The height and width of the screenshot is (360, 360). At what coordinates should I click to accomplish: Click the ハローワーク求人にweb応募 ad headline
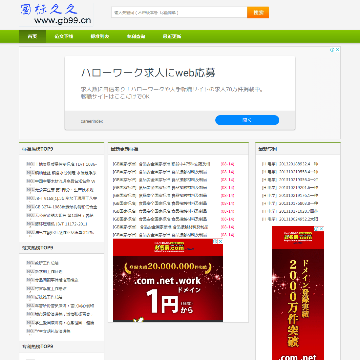point(148,73)
